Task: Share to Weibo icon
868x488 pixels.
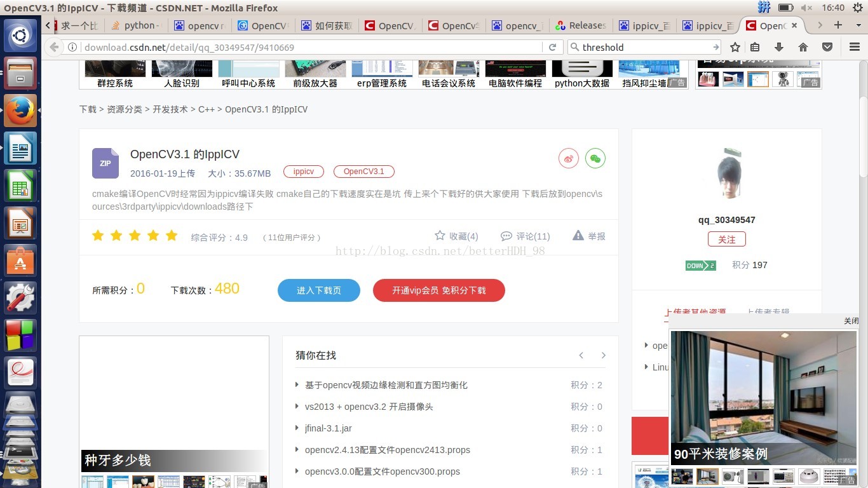Action: (569, 158)
